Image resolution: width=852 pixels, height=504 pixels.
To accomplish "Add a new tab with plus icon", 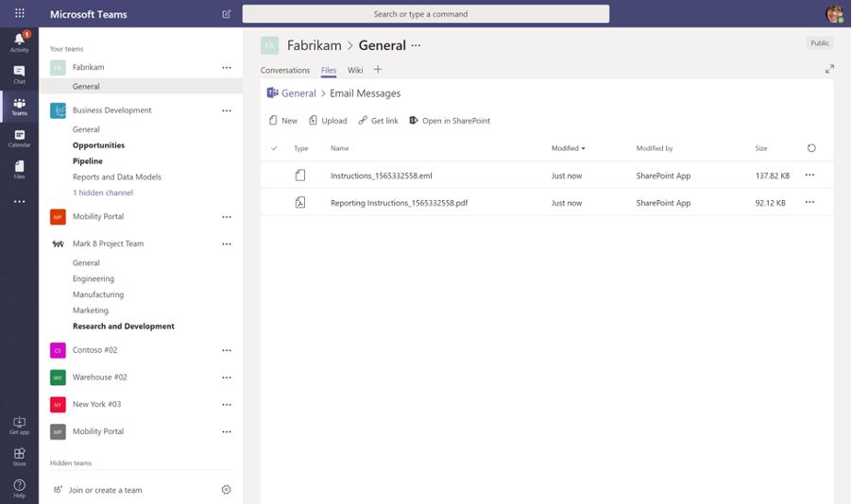I will (x=378, y=69).
